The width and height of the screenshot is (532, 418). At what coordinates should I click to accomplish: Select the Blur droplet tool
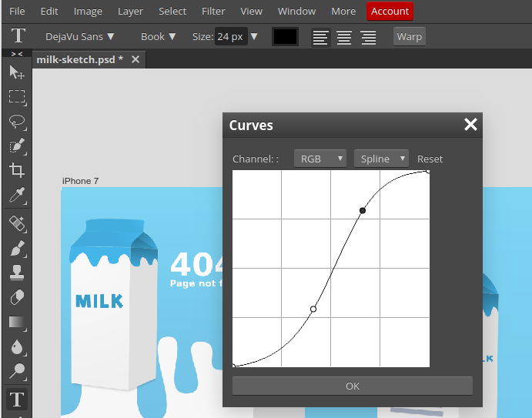coord(17,346)
